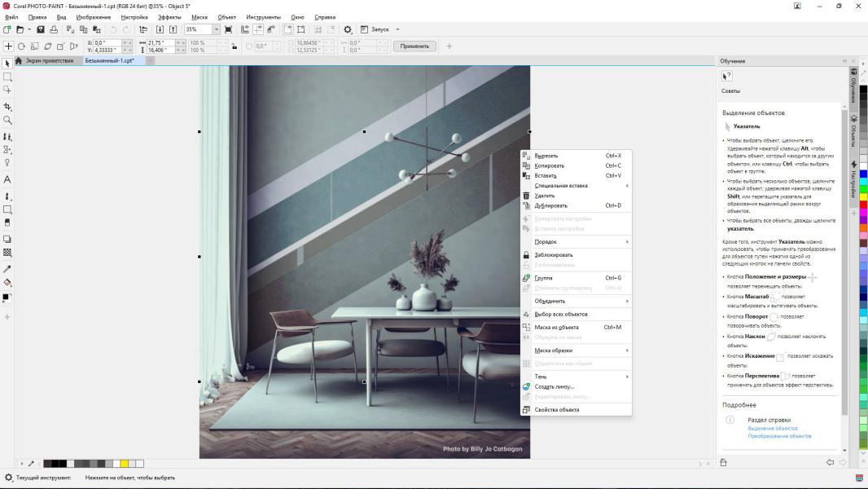Click the Print icon in toolbar

(52, 29)
